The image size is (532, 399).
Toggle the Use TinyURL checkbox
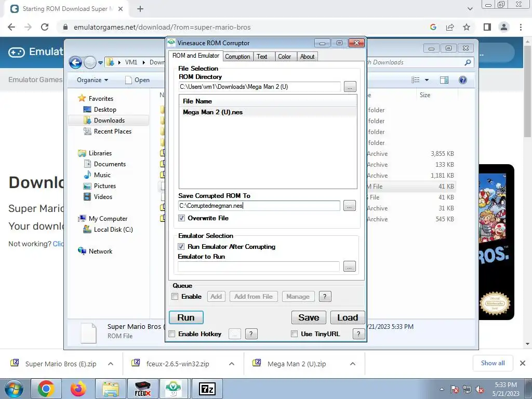click(295, 334)
